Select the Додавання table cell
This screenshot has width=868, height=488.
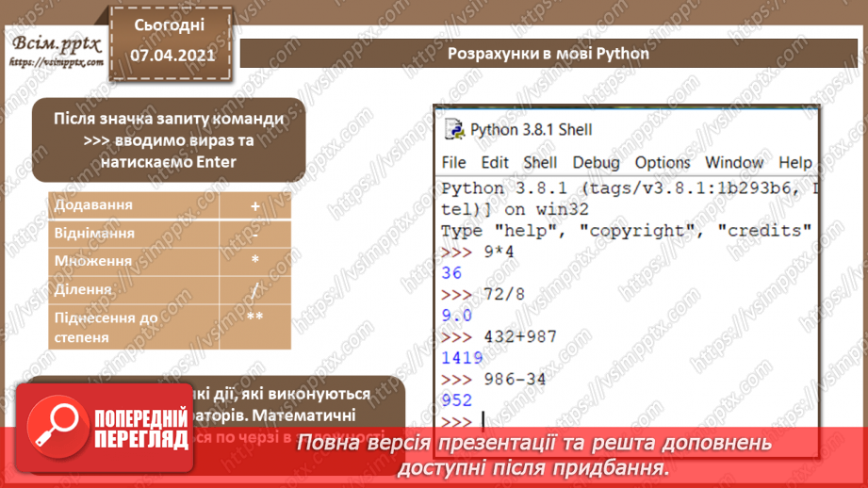[x=134, y=205]
